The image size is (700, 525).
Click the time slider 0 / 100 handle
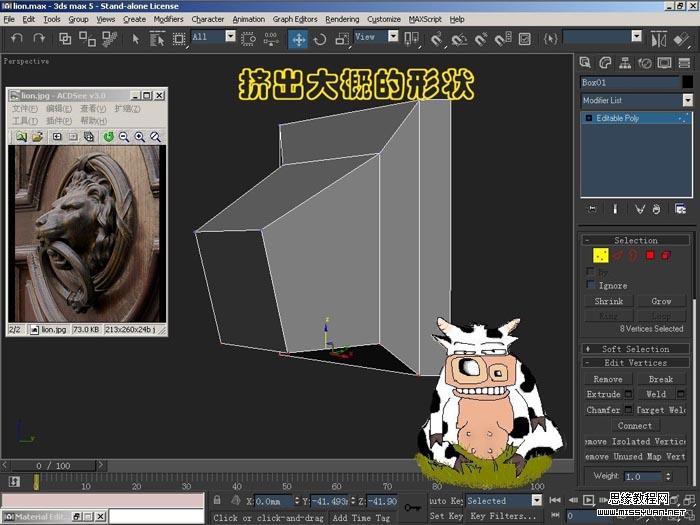[53, 466]
